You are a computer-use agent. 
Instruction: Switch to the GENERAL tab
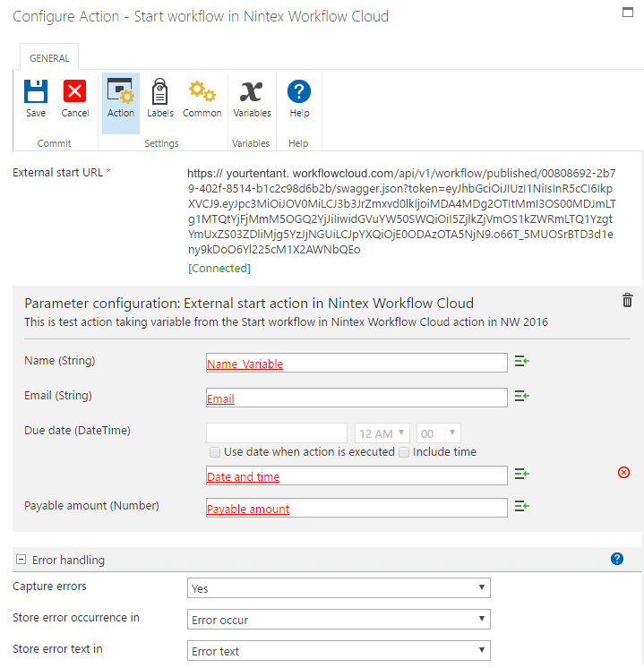tap(49, 58)
